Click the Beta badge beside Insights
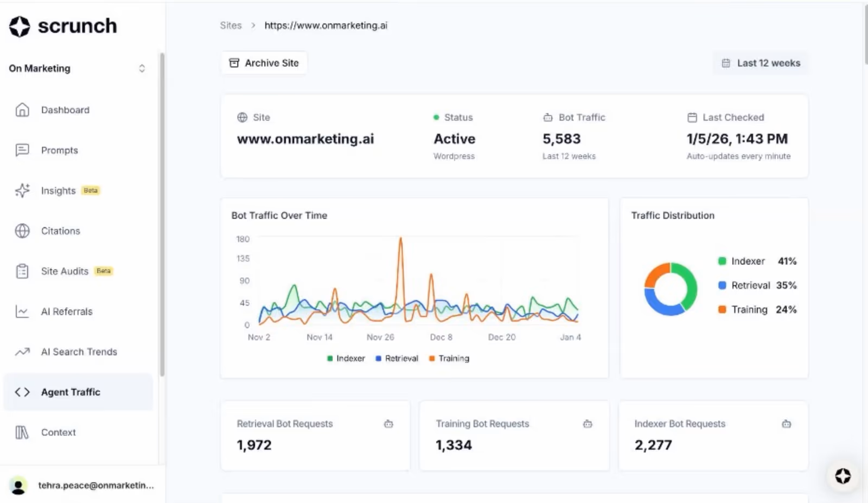The image size is (868, 503). coord(91,190)
